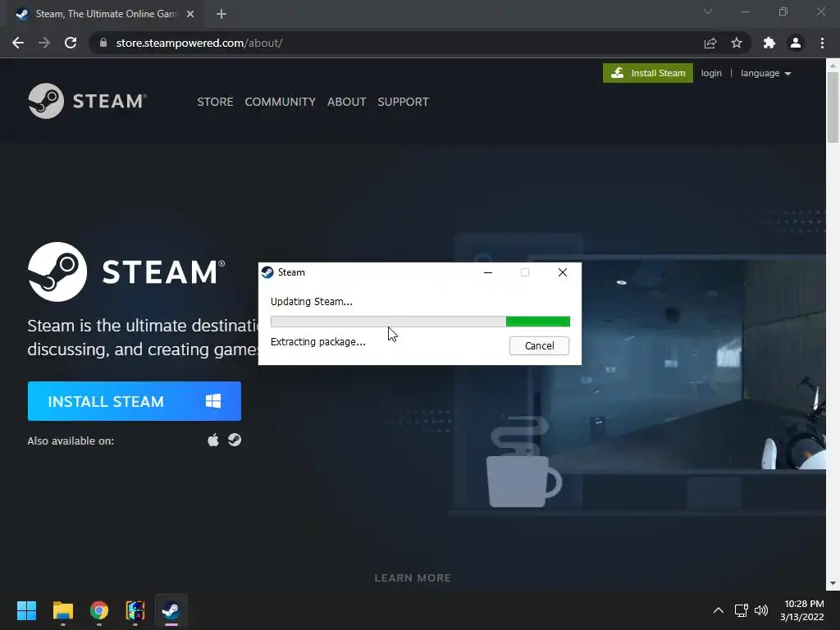This screenshot has height=630, width=840.
Task: Open Chrome from the taskbar
Action: [x=99, y=610]
